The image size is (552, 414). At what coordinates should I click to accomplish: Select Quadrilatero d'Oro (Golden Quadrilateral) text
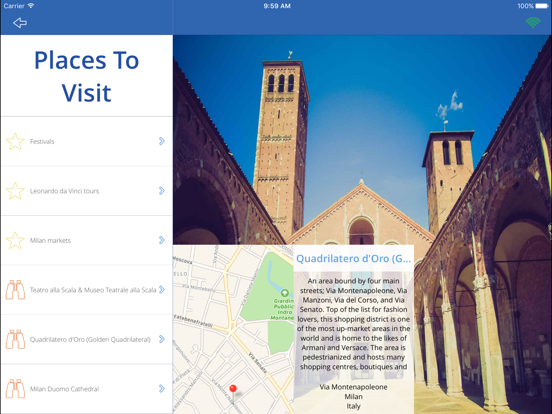coord(90,340)
